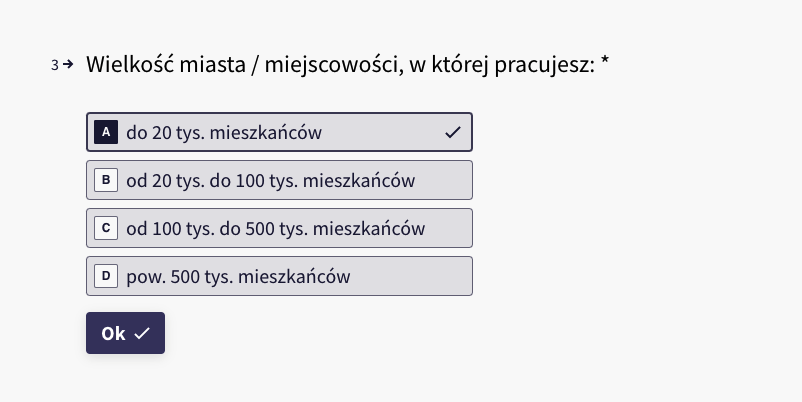
Task: Click the letter B key badge
Action: [106, 180]
